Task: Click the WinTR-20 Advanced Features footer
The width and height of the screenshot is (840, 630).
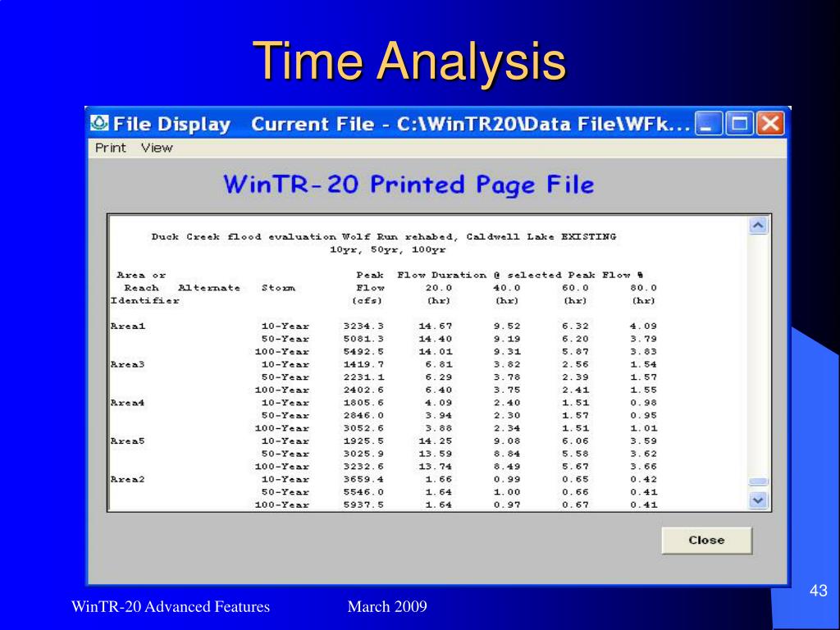Action: (x=171, y=606)
